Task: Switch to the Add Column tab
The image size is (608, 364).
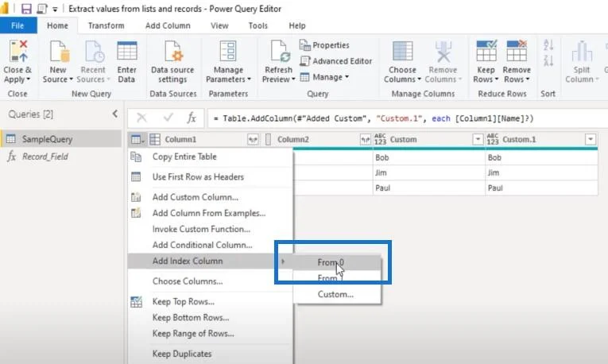Action: [x=168, y=25]
